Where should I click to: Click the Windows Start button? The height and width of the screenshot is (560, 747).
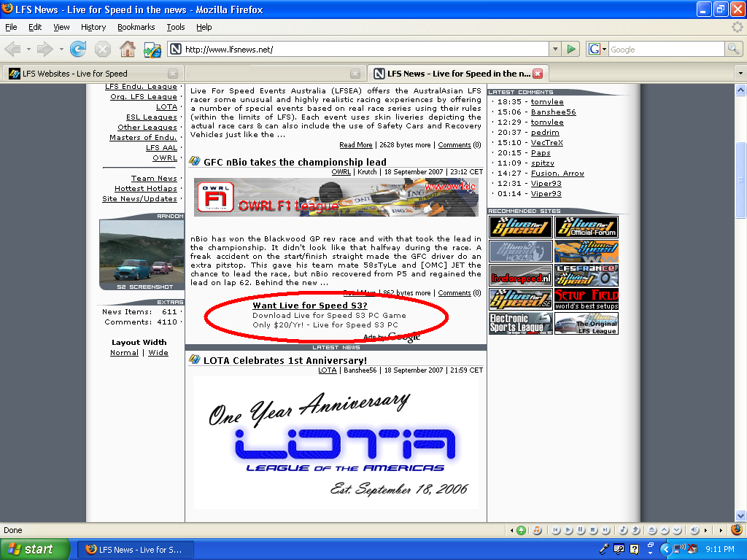(x=34, y=549)
